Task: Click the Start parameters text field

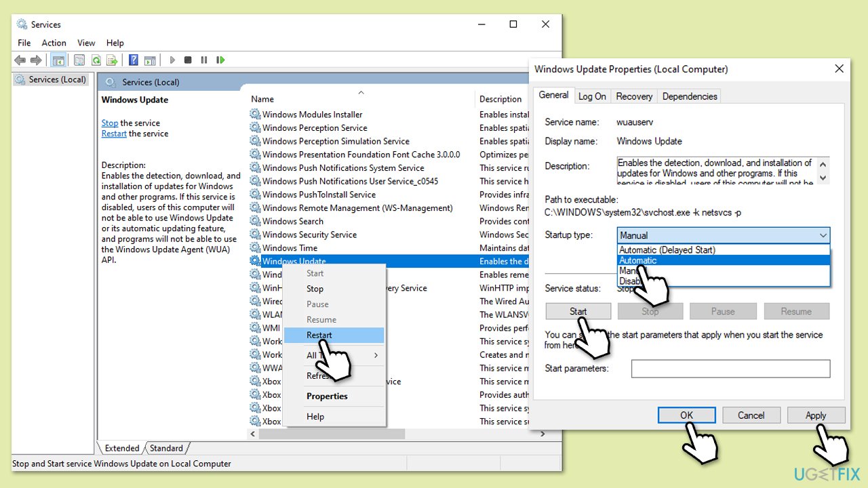Action: tap(730, 369)
